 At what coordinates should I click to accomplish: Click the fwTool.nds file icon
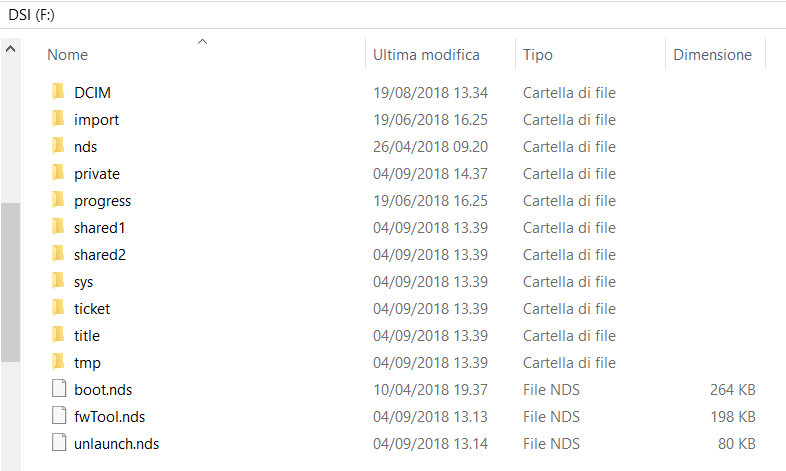pyautogui.click(x=59, y=416)
